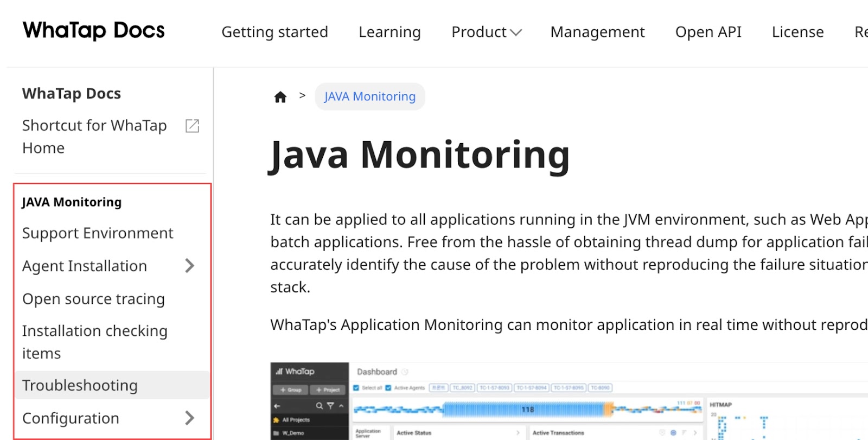Screen dimensions: 868x440
Task: Open Installation checking items page
Action: coord(95,342)
